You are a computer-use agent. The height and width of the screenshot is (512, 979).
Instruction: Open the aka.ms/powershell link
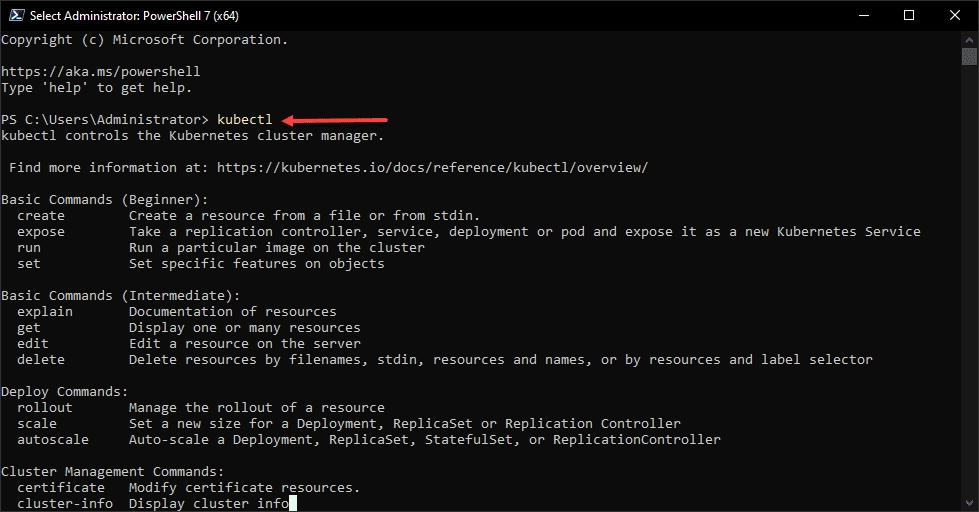pos(101,72)
